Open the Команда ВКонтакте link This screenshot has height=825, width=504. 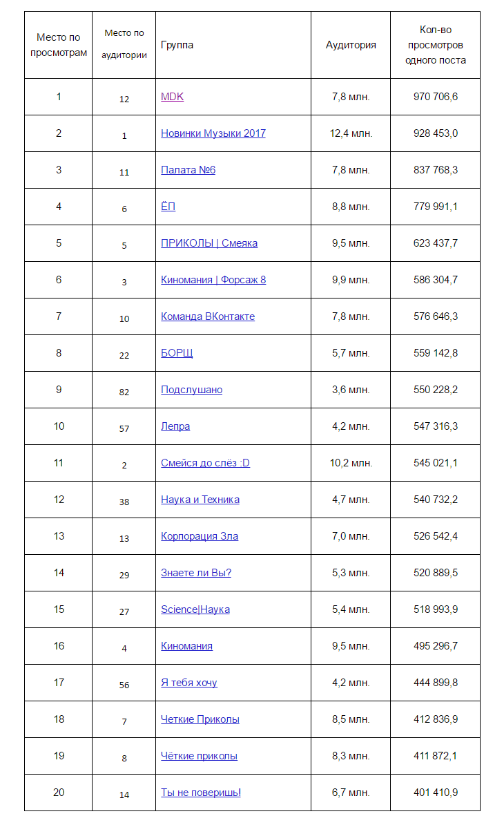click(x=208, y=316)
